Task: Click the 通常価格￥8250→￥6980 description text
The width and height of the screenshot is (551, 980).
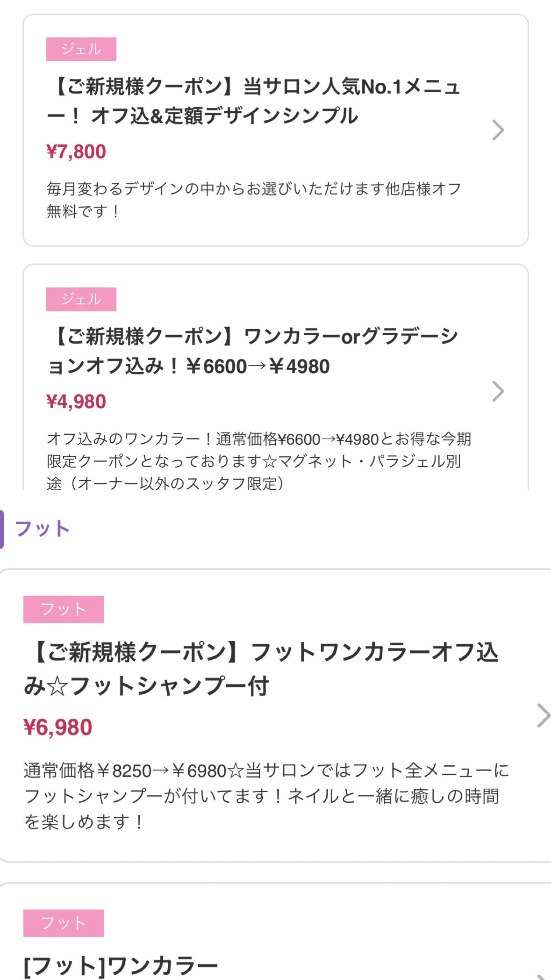Action: [265, 796]
